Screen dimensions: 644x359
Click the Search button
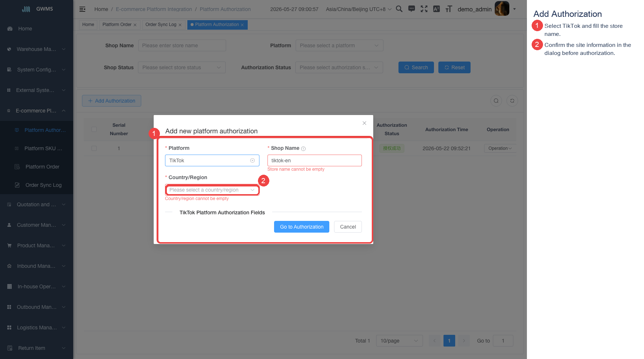416,67
